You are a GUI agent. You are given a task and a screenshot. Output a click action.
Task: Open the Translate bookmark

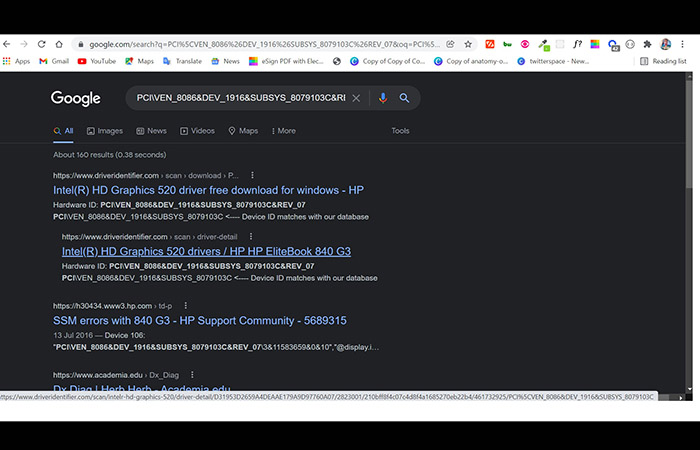(182, 61)
